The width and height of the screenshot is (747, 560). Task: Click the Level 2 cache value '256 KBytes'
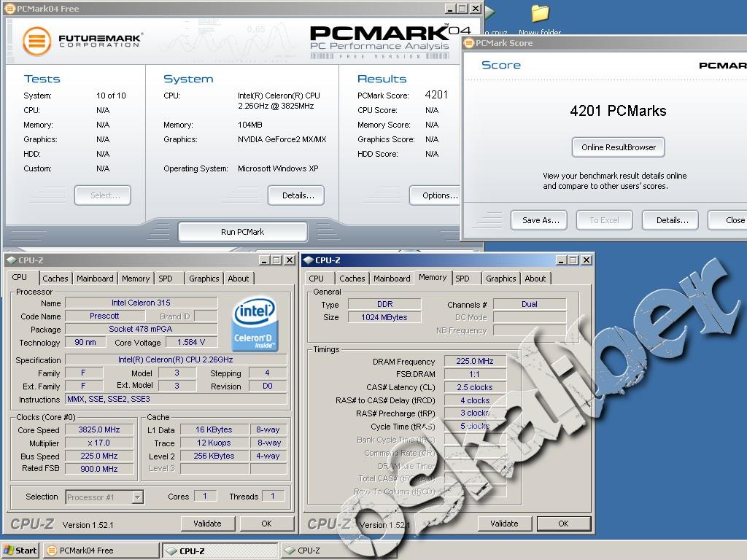click(214, 456)
